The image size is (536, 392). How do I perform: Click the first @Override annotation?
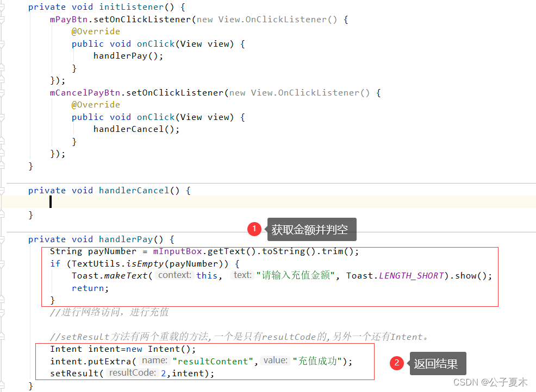click(96, 31)
